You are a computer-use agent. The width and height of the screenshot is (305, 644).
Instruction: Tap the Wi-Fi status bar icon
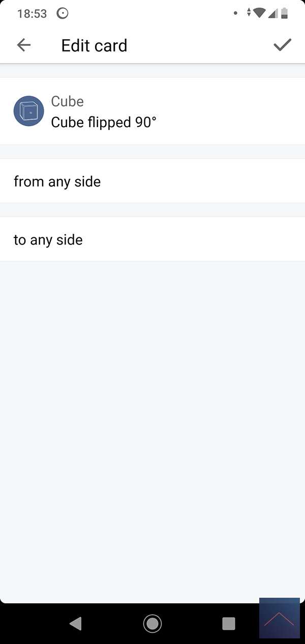point(259,13)
